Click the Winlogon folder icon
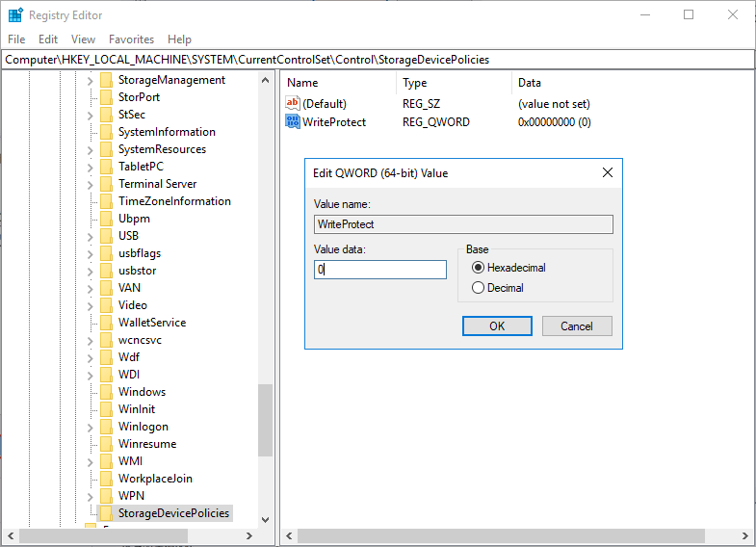Screen dimensions: 756x547 pyautogui.click(x=106, y=427)
